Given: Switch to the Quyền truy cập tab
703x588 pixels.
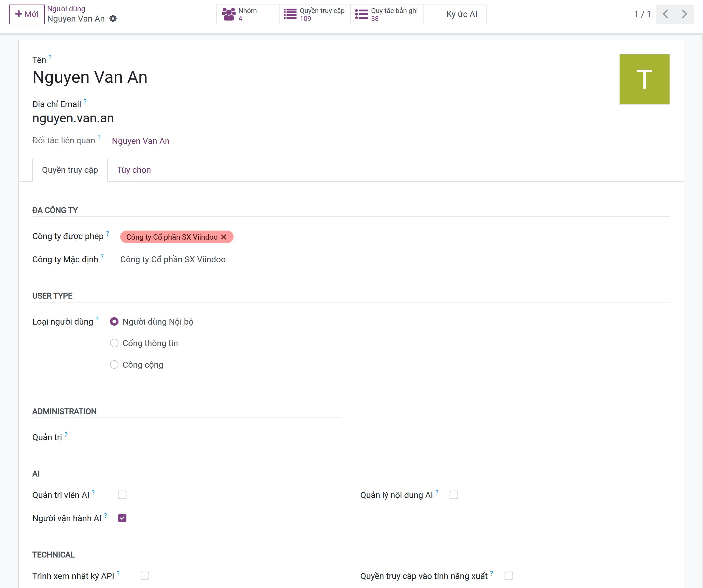Looking at the screenshot, I should coord(70,170).
